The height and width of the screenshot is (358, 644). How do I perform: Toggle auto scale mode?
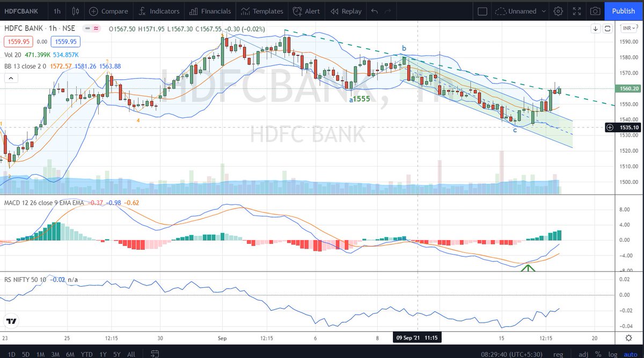tap(630, 354)
